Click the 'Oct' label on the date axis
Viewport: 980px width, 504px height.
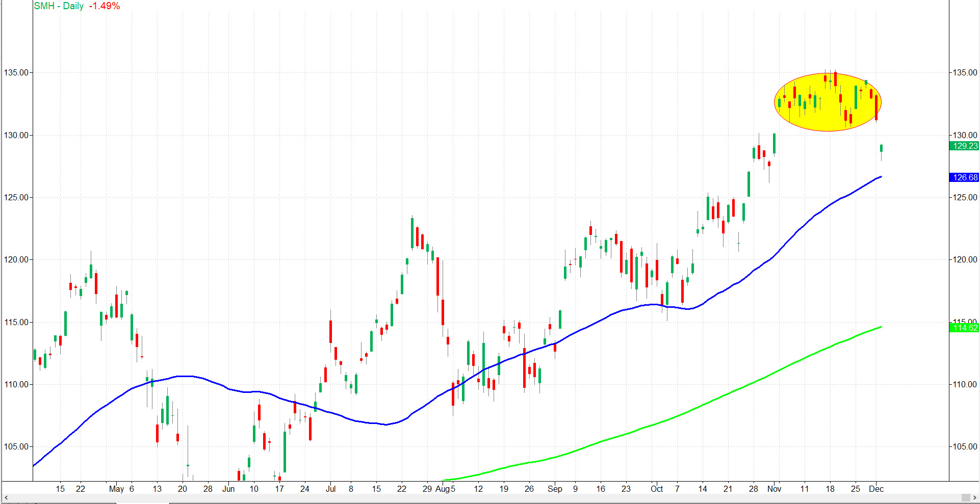tap(657, 489)
